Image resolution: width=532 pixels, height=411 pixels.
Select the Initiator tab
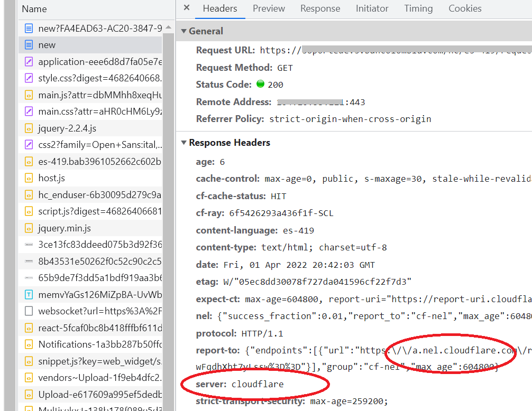[x=372, y=8]
